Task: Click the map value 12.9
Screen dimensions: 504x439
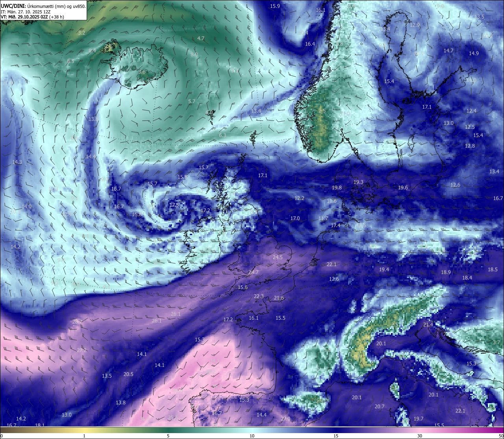Action: pyautogui.click(x=415, y=25)
